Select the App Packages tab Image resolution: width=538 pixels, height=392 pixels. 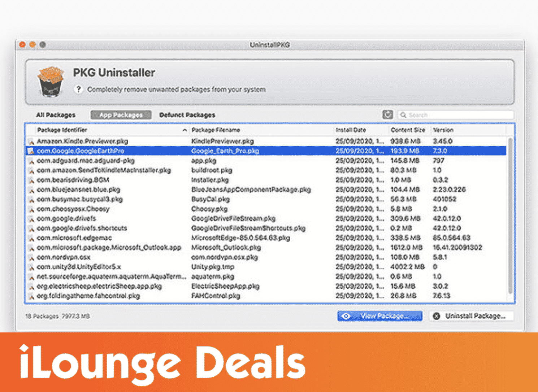coord(121,115)
